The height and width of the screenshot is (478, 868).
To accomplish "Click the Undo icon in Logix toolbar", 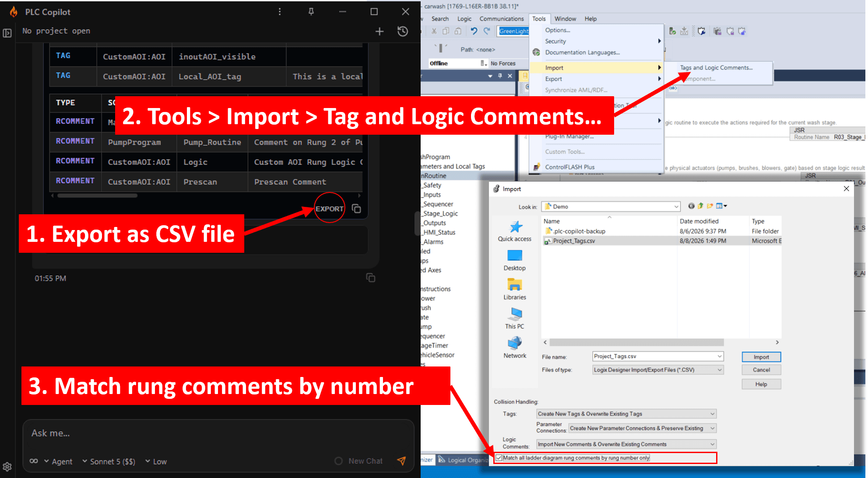I will (x=474, y=31).
